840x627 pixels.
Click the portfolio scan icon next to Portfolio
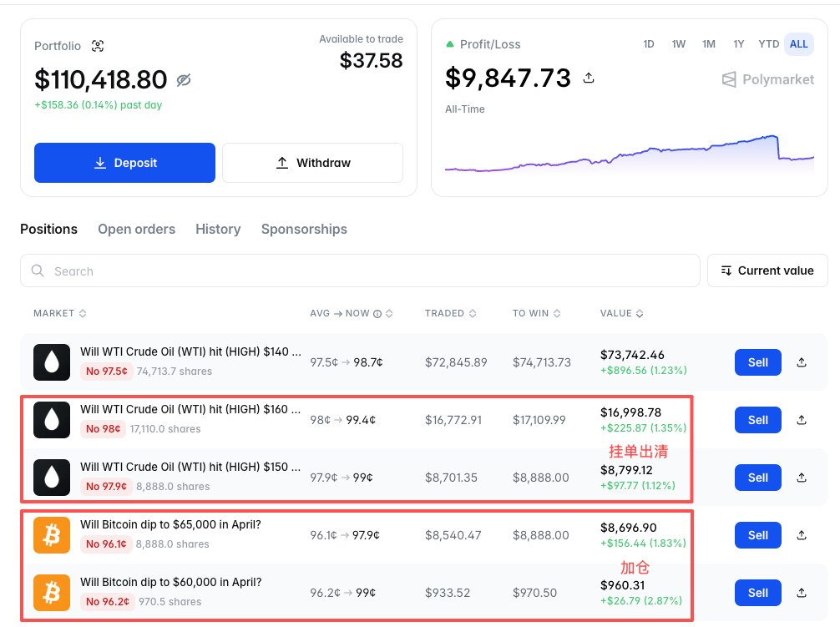tap(98, 46)
